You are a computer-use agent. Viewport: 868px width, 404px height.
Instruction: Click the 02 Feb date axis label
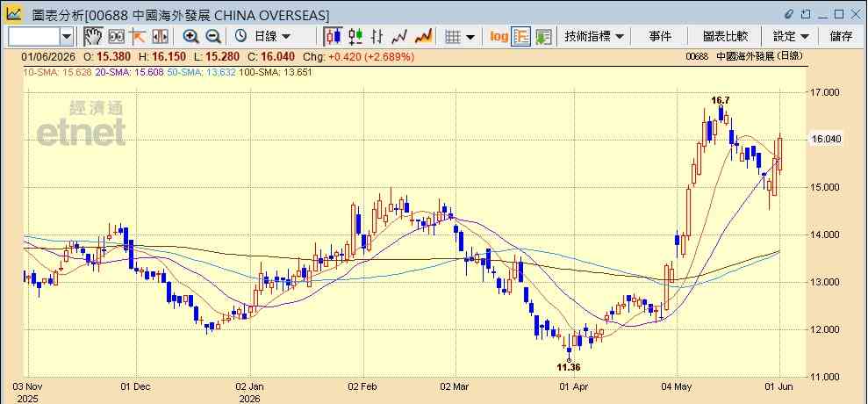tap(363, 386)
